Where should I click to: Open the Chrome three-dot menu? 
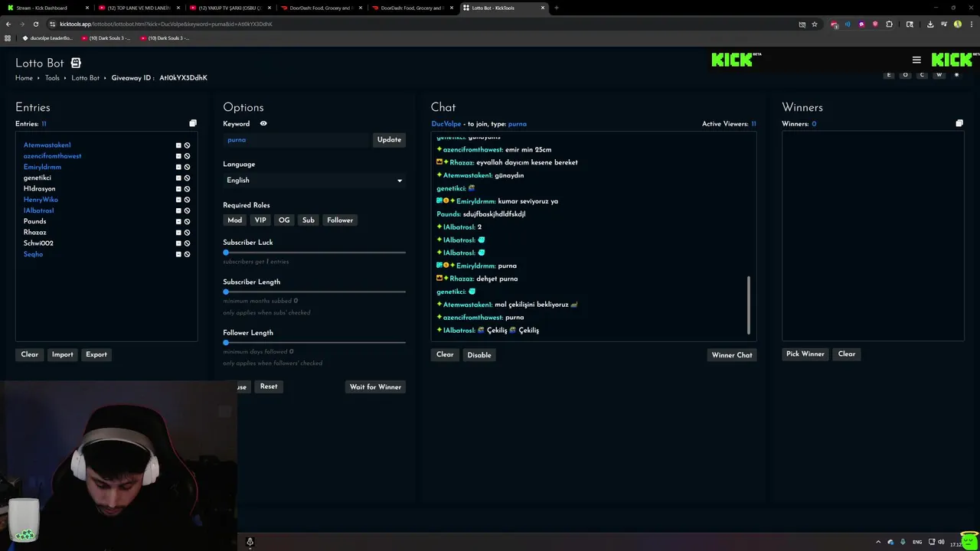(x=971, y=24)
